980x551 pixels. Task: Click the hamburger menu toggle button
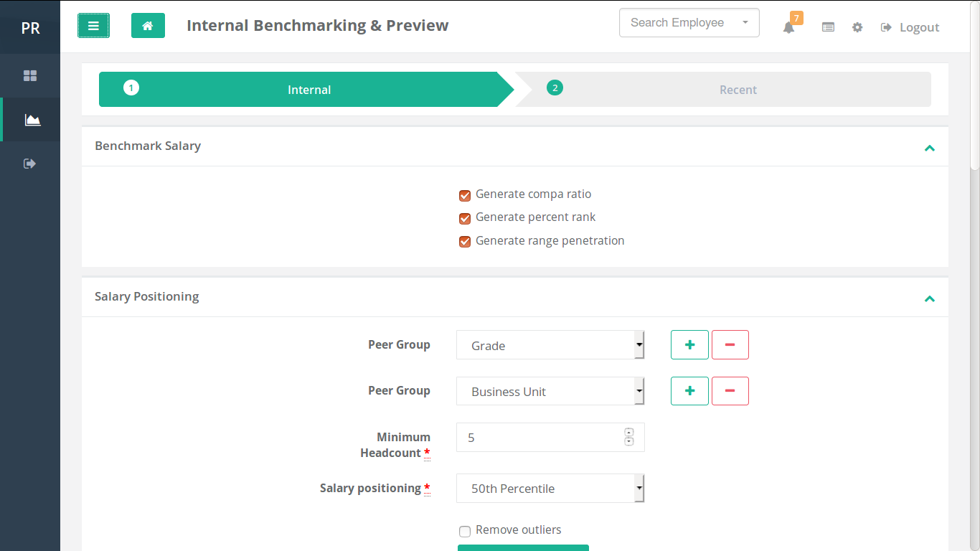[93, 26]
